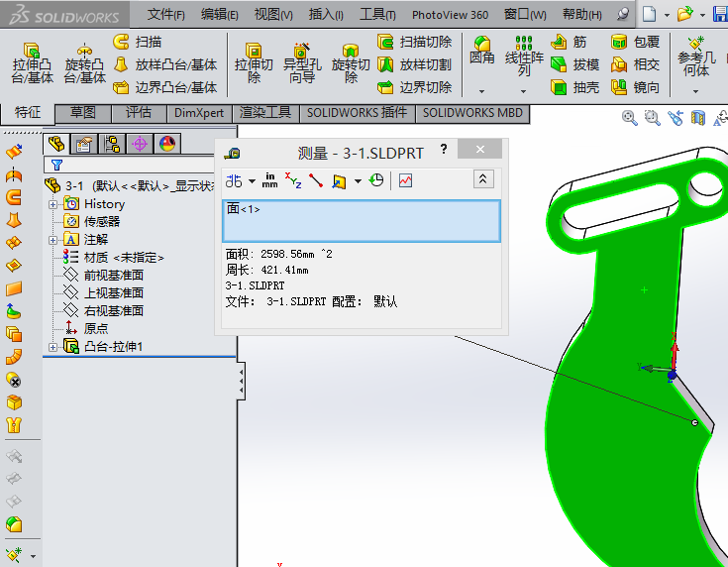728x567 pixels.
Task: Click the 拉伸凸台/基体 extrude boss tool
Action: pos(33,62)
